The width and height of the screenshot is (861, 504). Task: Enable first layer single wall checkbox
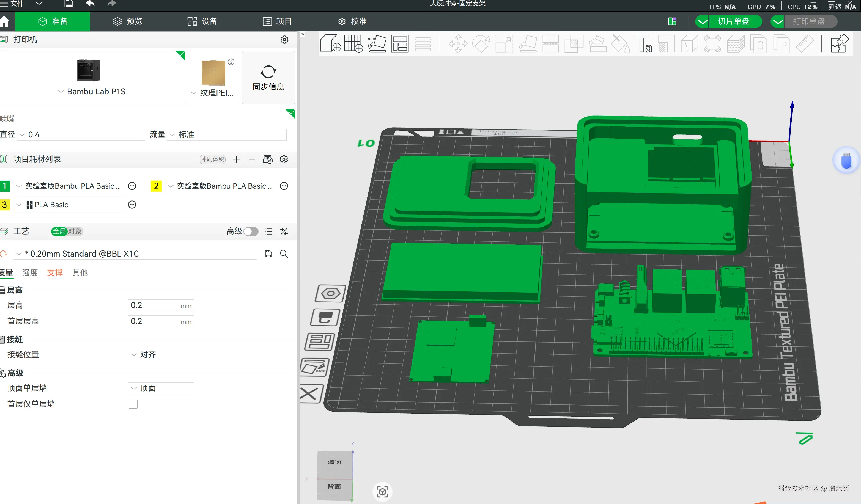tap(133, 404)
